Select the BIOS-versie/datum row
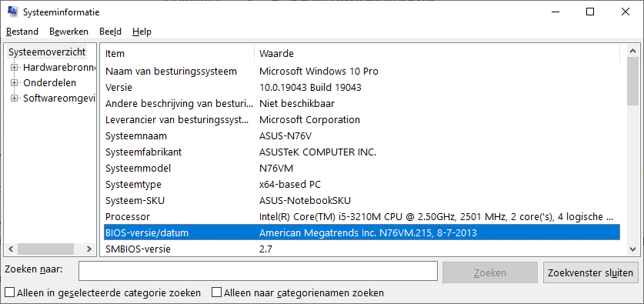 coord(362,233)
